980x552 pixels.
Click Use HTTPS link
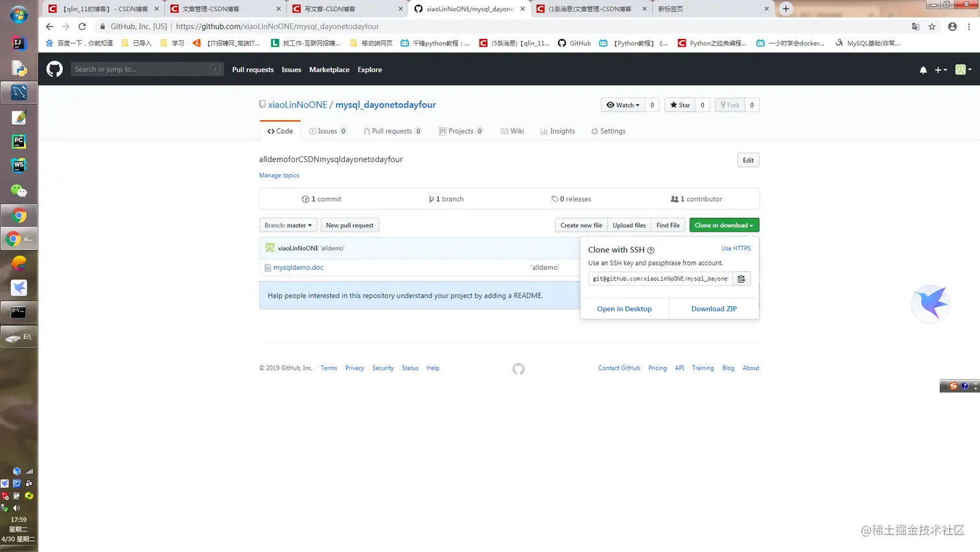pos(736,248)
